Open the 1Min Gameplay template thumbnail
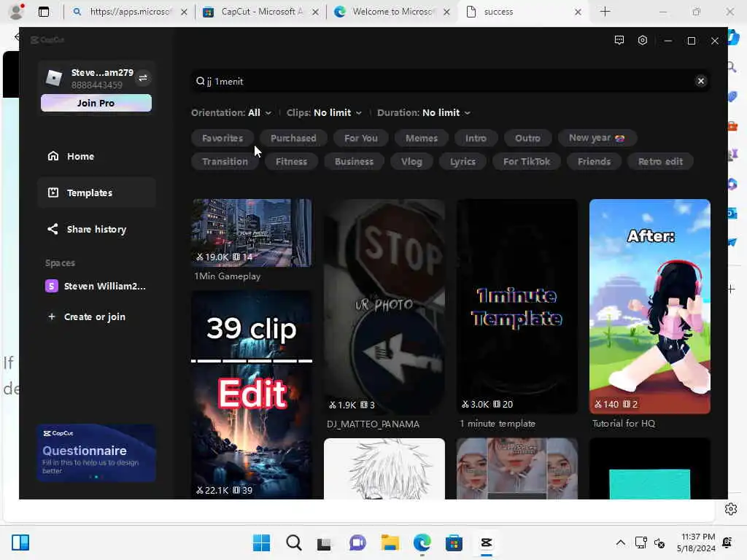 252,233
